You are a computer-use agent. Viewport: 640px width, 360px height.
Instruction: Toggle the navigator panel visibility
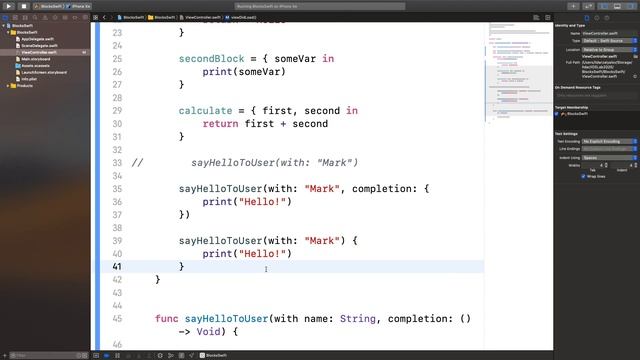pyautogui.click(x=605, y=6)
